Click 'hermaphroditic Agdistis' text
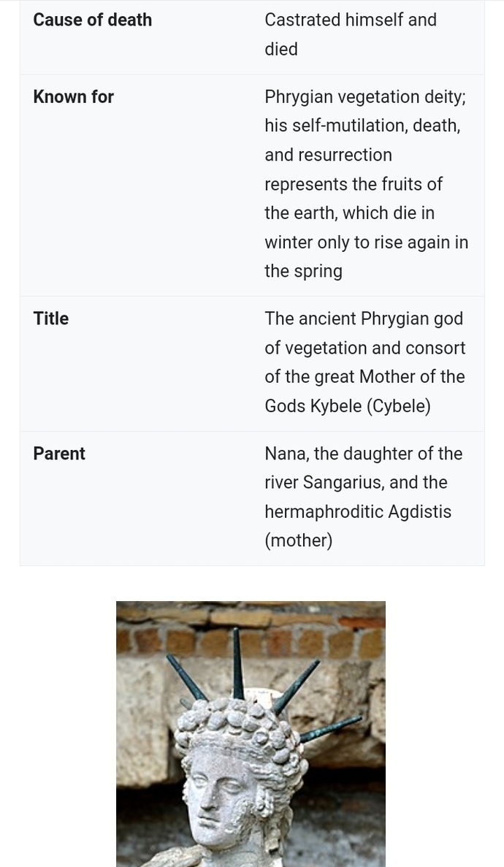 tap(358, 511)
